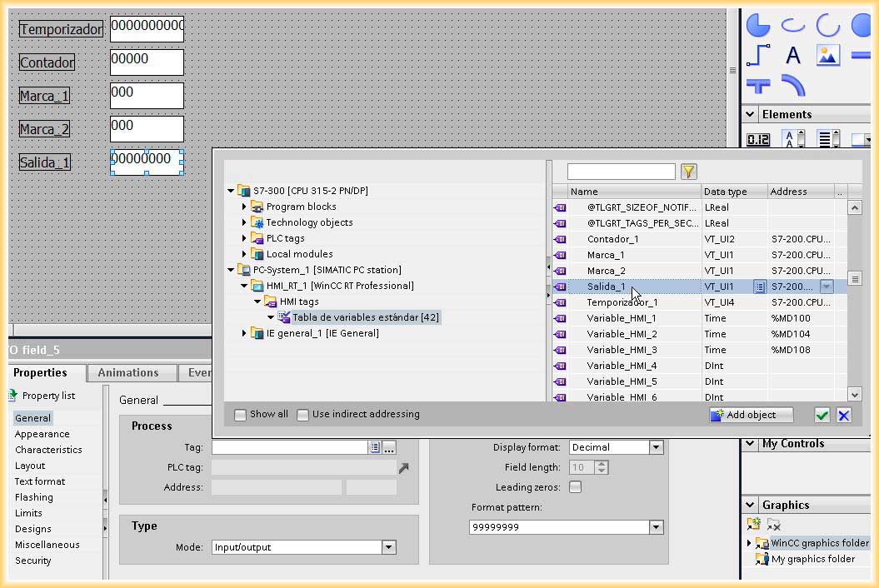Expand the Program blocks tree node
879x588 pixels.
point(244,207)
